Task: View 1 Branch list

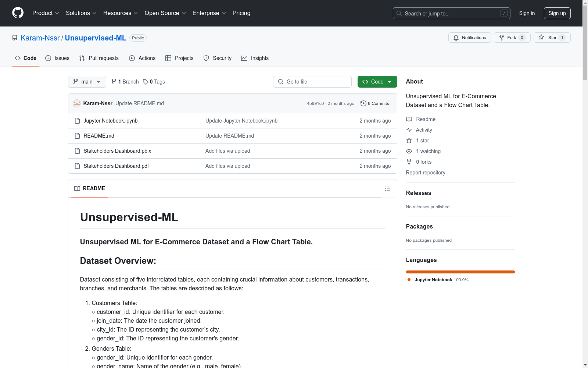Action: point(125,82)
